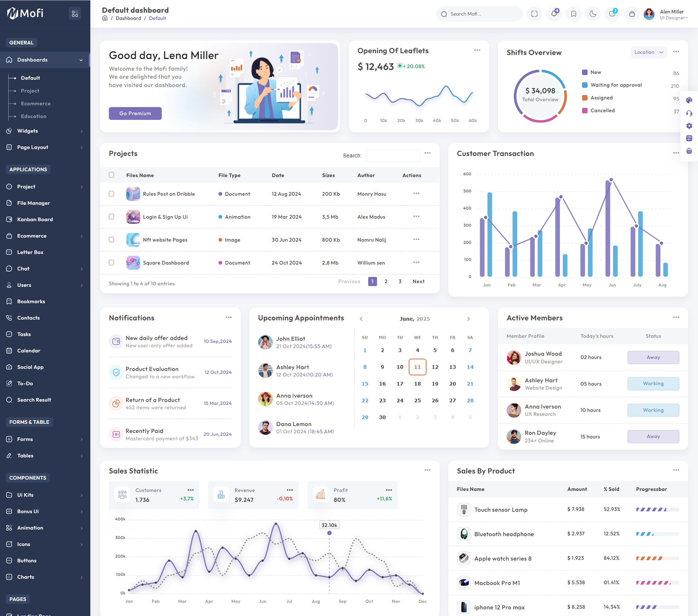Open the notifications bell icon
The width and height of the screenshot is (698, 616).
click(554, 14)
